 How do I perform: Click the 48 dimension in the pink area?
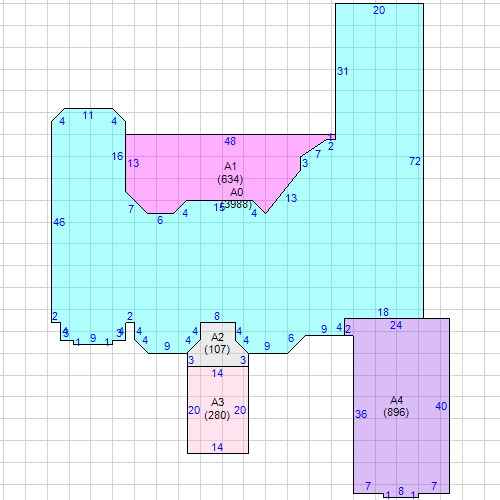click(x=230, y=141)
